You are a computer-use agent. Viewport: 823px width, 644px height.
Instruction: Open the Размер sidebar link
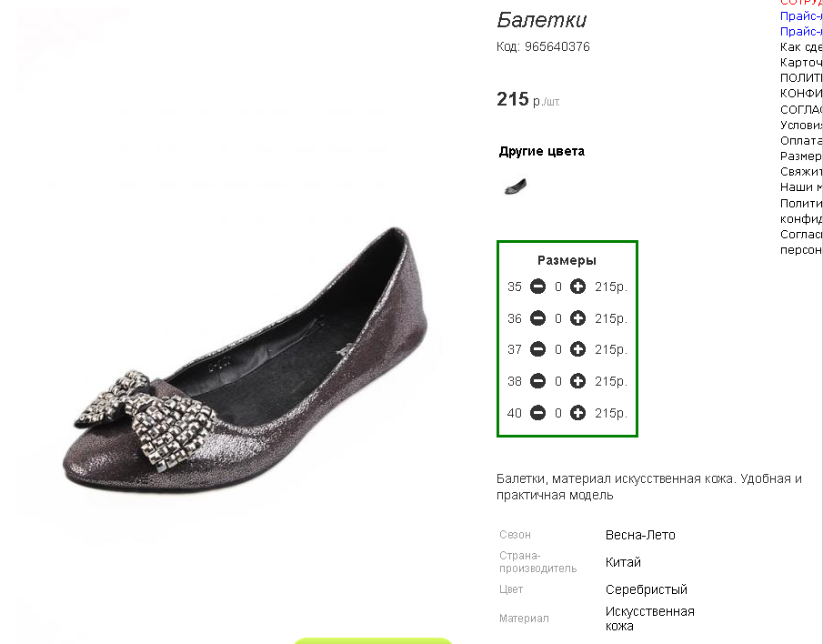800,156
